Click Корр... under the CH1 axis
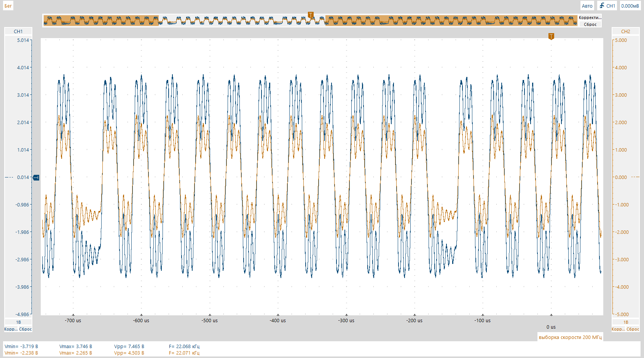This screenshot has width=644, height=358. (x=11, y=329)
